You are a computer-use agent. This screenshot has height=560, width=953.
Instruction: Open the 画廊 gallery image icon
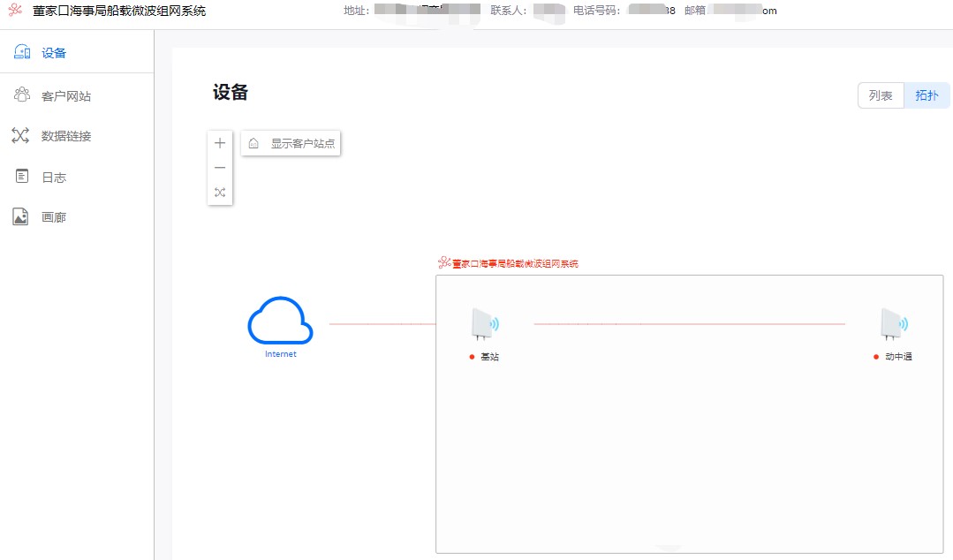point(19,216)
